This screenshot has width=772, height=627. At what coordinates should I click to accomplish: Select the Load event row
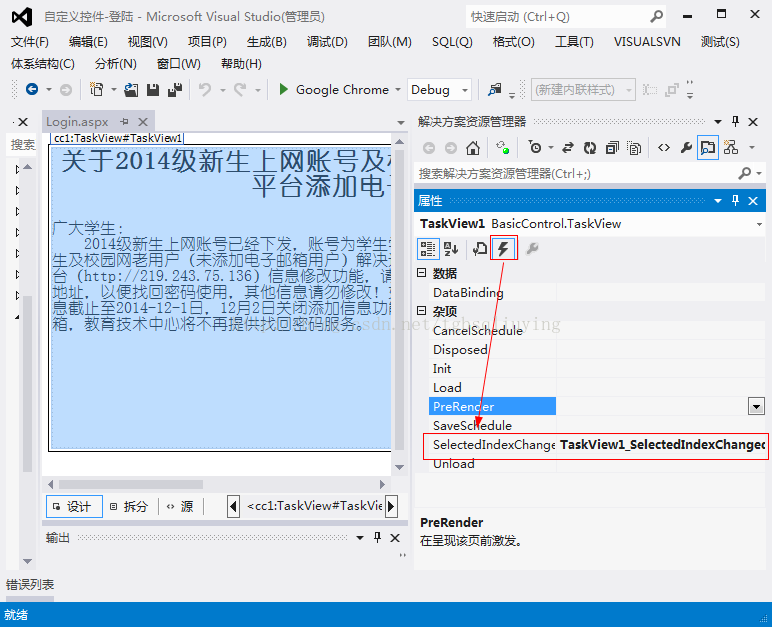(x=596, y=388)
